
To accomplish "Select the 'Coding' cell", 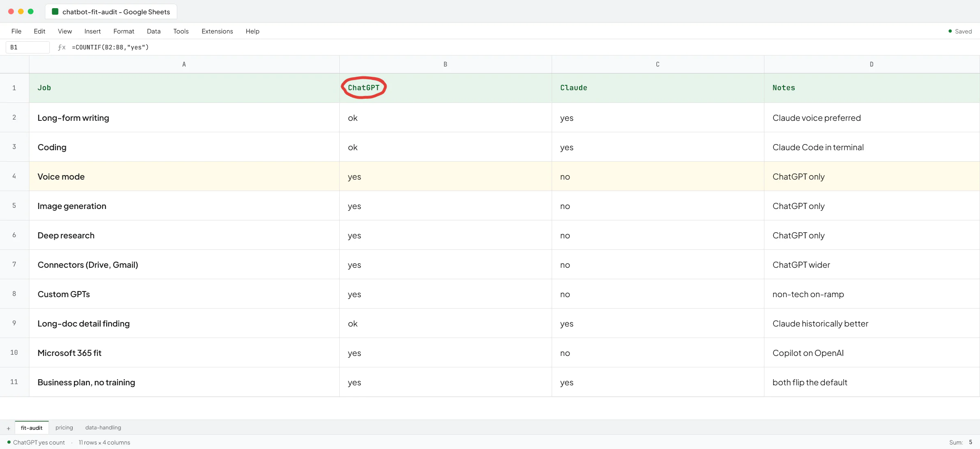I will 184,147.
